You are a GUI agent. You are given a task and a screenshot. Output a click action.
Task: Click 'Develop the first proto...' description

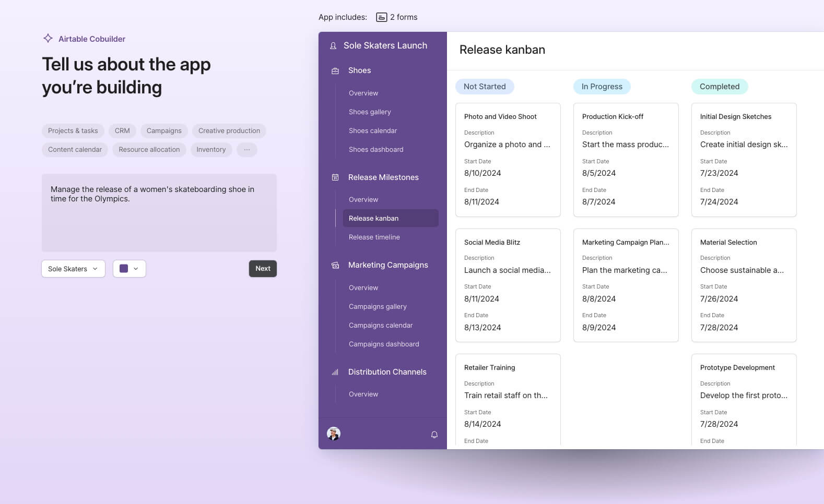tap(744, 395)
